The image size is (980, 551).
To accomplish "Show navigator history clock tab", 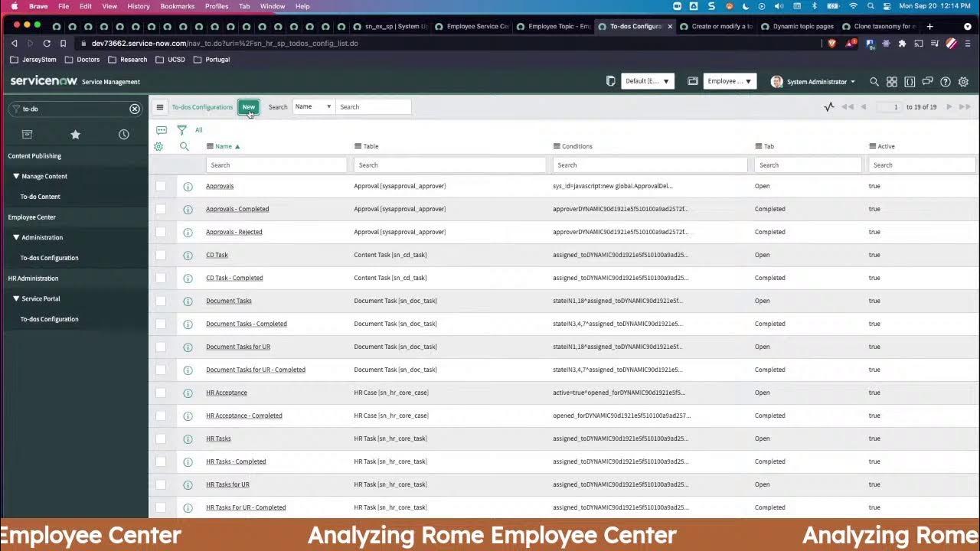I will point(124,135).
